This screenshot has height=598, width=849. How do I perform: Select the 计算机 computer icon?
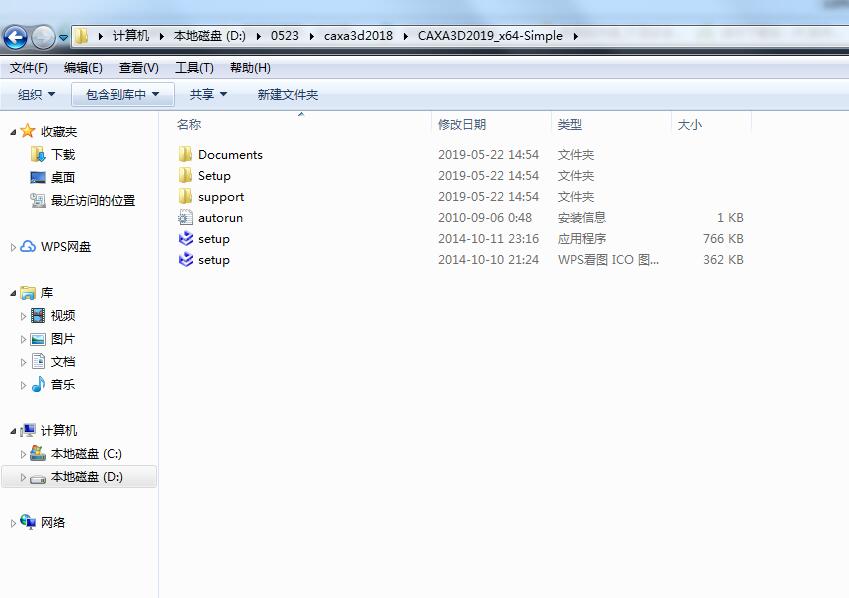[x=28, y=430]
